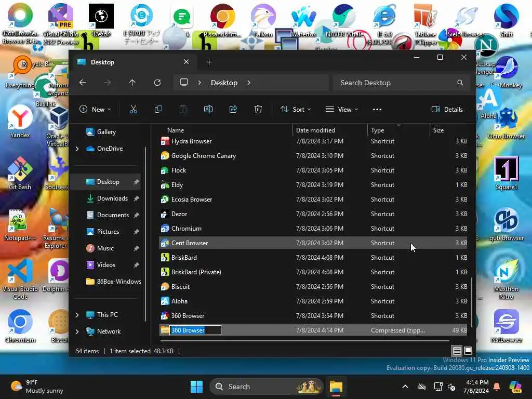Image resolution: width=532 pixels, height=399 pixels.
Task: Click the Rename icon in toolbar
Action: pos(208,109)
